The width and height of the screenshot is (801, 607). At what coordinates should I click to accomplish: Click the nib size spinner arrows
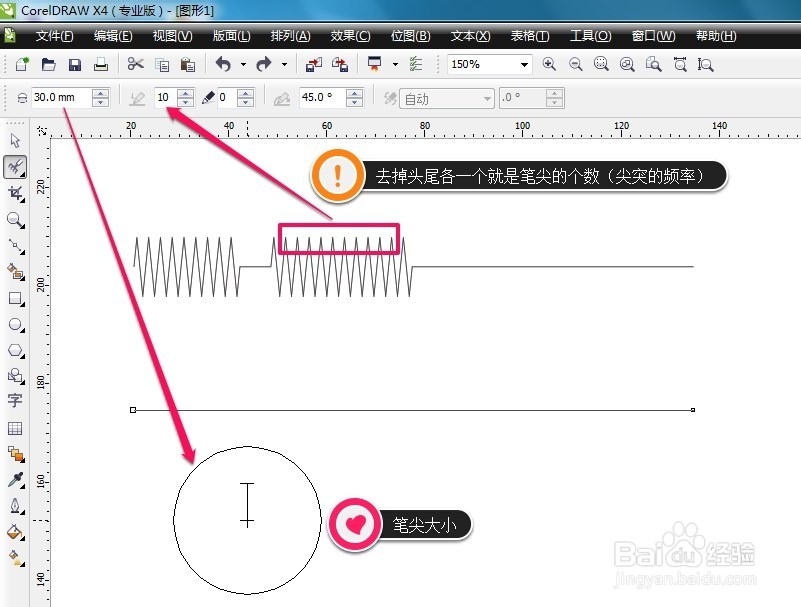(101, 97)
